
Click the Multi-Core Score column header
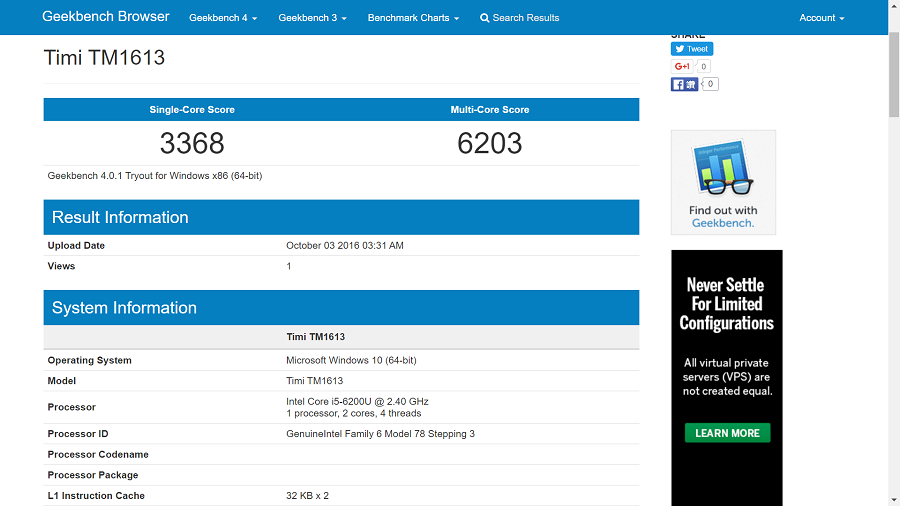click(490, 110)
